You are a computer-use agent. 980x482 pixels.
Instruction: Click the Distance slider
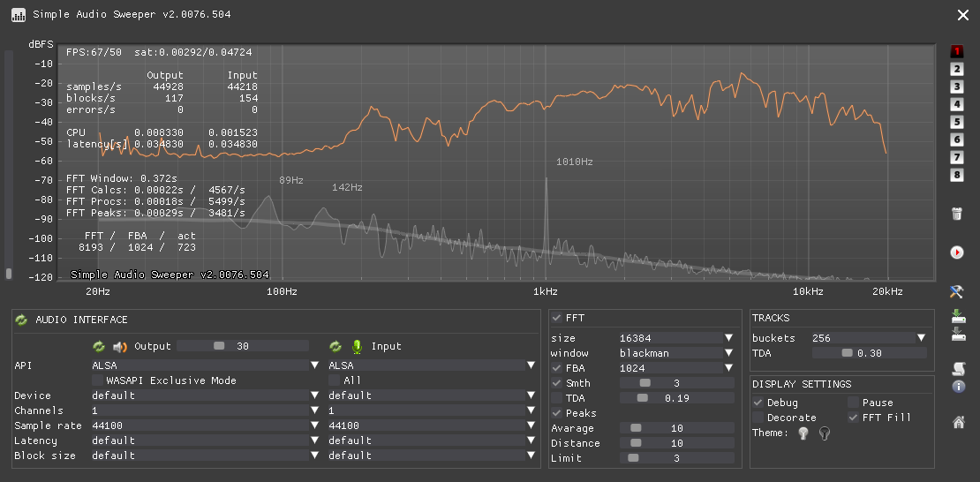tap(677, 443)
